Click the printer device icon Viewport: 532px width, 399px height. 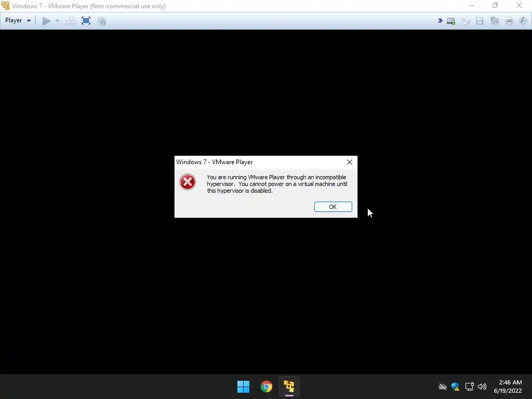[509, 21]
